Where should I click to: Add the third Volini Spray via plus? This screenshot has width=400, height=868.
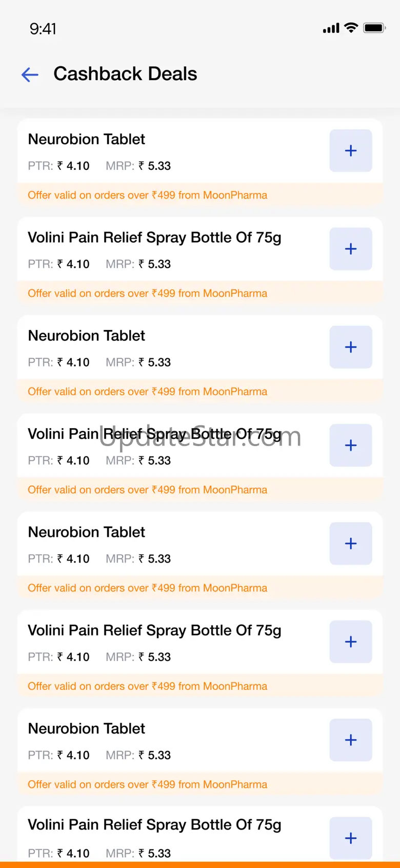pyautogui.click(x=351, y=642)
